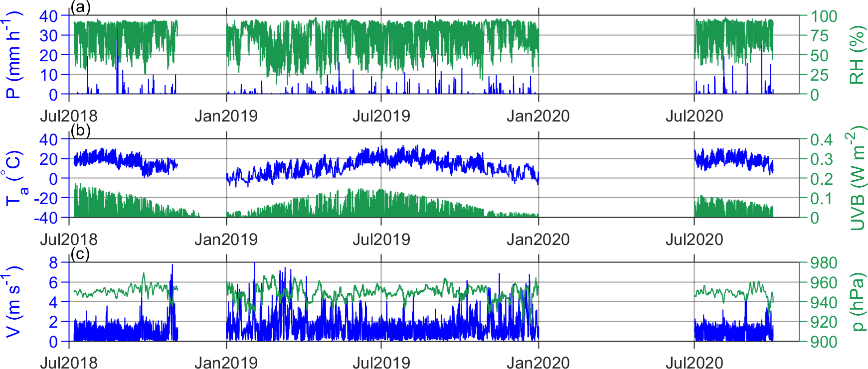Select the green "RH (%)" axis title

856,55
